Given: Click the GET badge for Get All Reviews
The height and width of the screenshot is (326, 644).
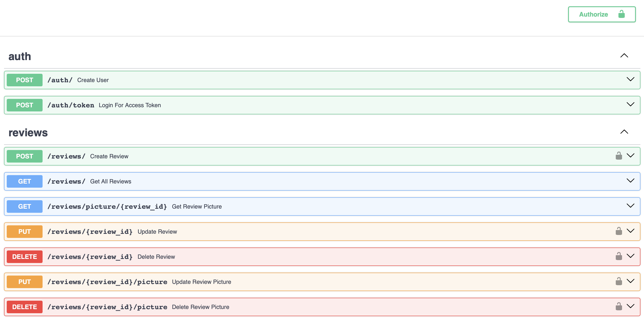Looking at the screenshot, I should coord(24,181).
